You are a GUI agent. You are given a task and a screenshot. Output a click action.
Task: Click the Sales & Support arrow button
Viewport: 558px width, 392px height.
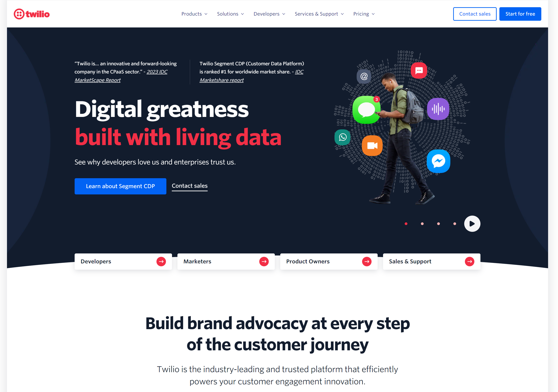click(x=470, y=261)
